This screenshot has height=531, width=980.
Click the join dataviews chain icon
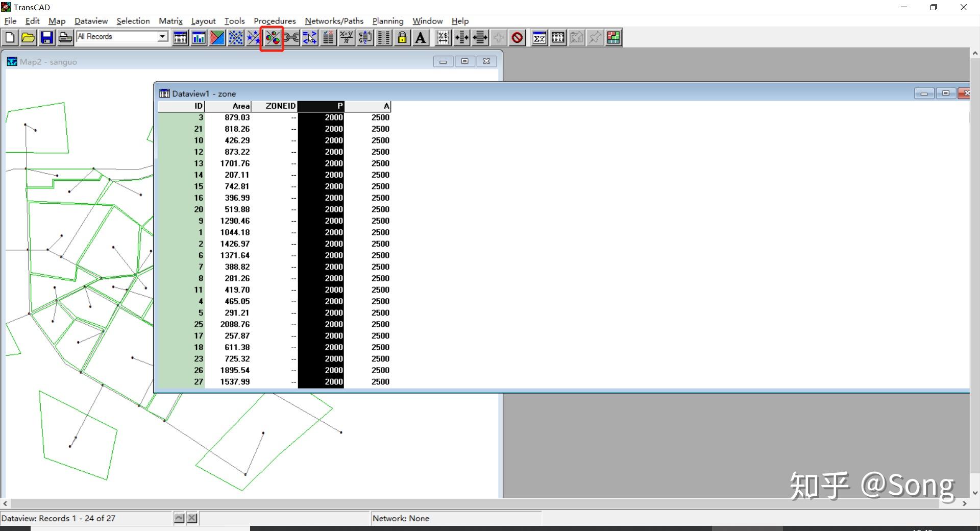291,37
